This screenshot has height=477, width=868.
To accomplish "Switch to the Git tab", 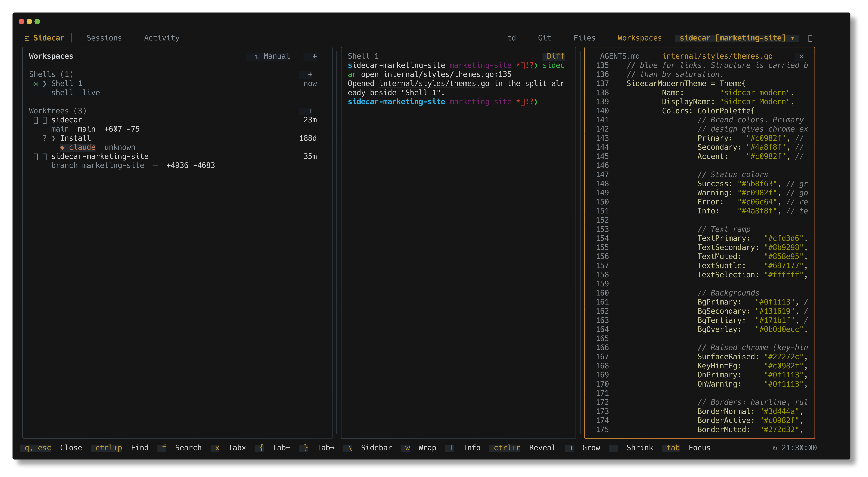I will pyautogui.click(x=545, y=38).
